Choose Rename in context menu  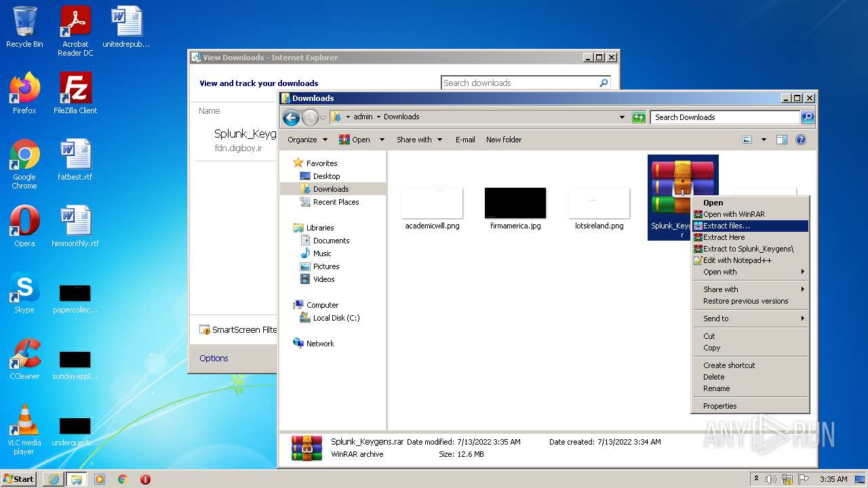(750, 388)
